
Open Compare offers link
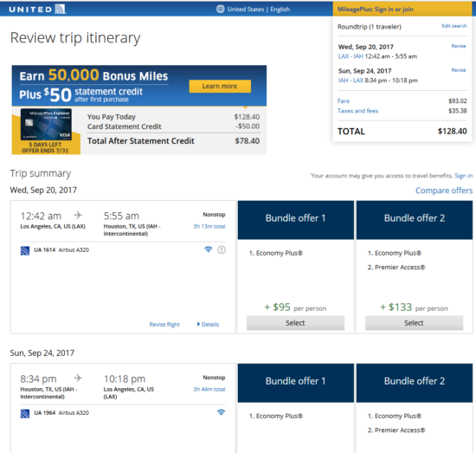pyautogui.click(x=444, y=191)
